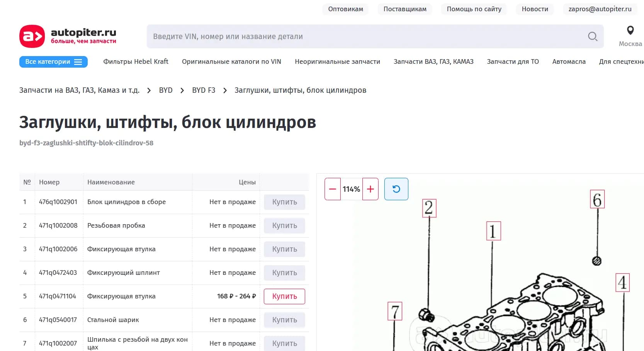Click the Стальной шарик name
Screen dimensions: 644x351
pos(113,320)
